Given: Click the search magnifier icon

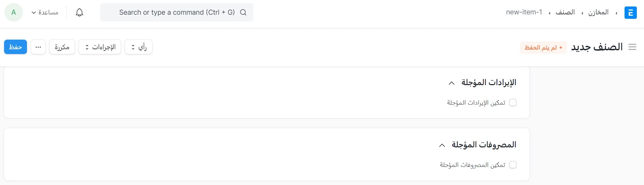Looking at the screenshot, I should pos(243,12).
